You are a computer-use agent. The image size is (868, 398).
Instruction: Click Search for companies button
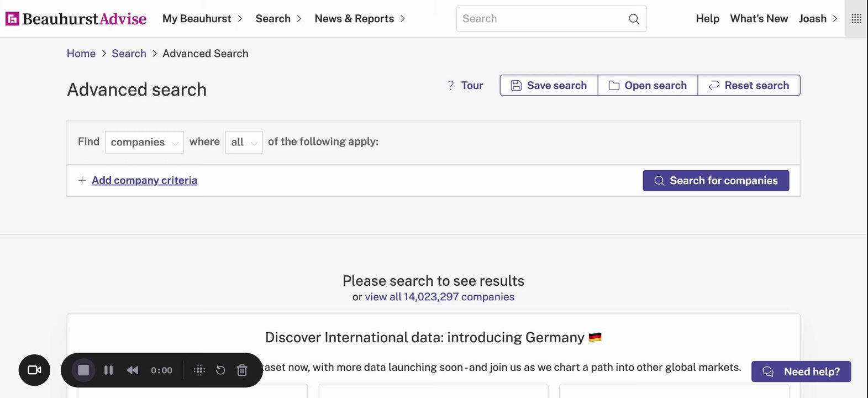716,181
